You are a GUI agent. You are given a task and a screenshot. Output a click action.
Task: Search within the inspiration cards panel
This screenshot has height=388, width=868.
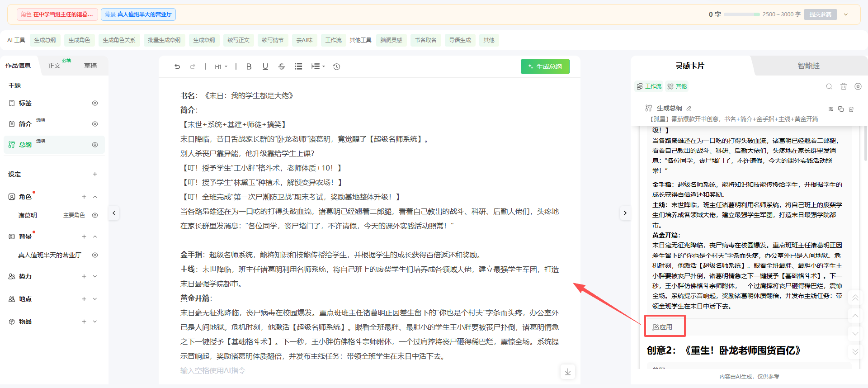click(829, 86)
